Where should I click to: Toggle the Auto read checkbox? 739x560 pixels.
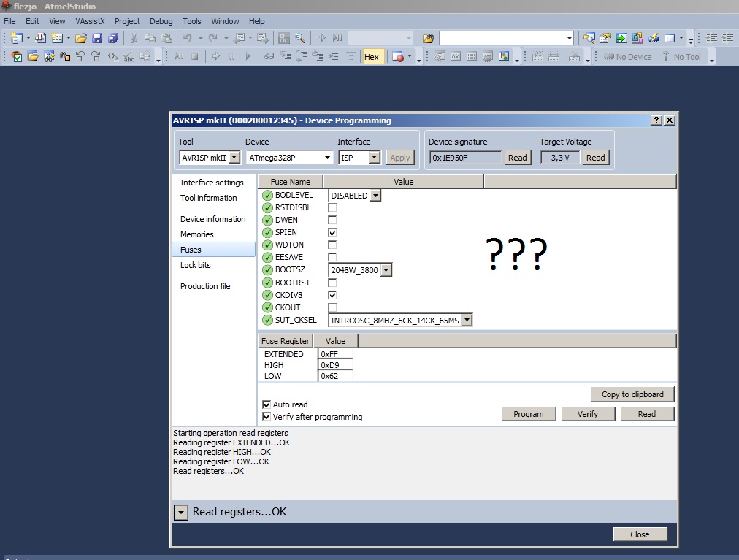pyautogui.click(x=267, y=404)
